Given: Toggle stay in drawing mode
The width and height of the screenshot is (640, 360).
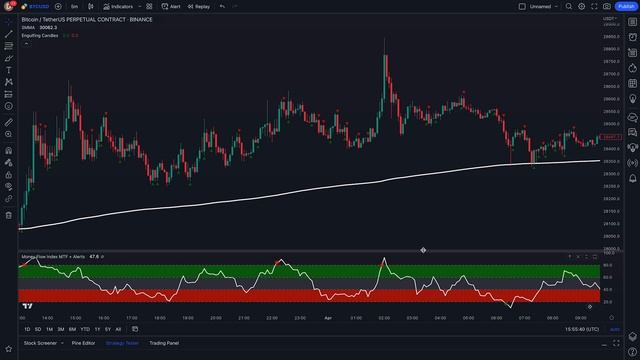Looking at the screenshot, I should 9,162.
